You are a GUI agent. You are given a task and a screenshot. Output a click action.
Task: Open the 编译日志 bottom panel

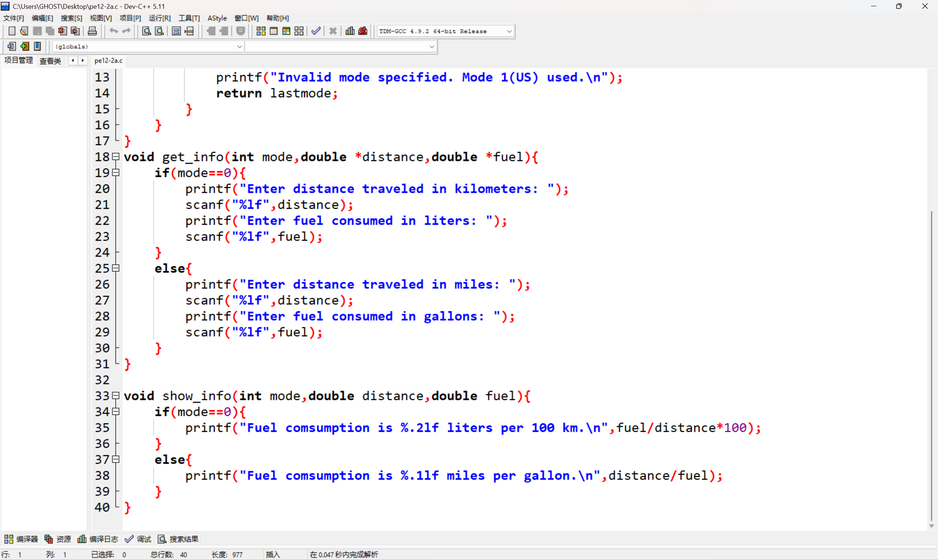click(x=98, y=539)
